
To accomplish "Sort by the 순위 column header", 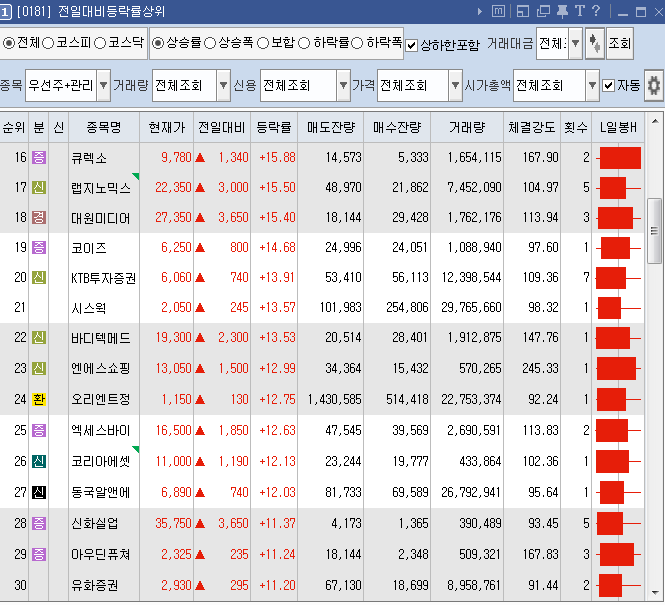I will pos(14,127).
